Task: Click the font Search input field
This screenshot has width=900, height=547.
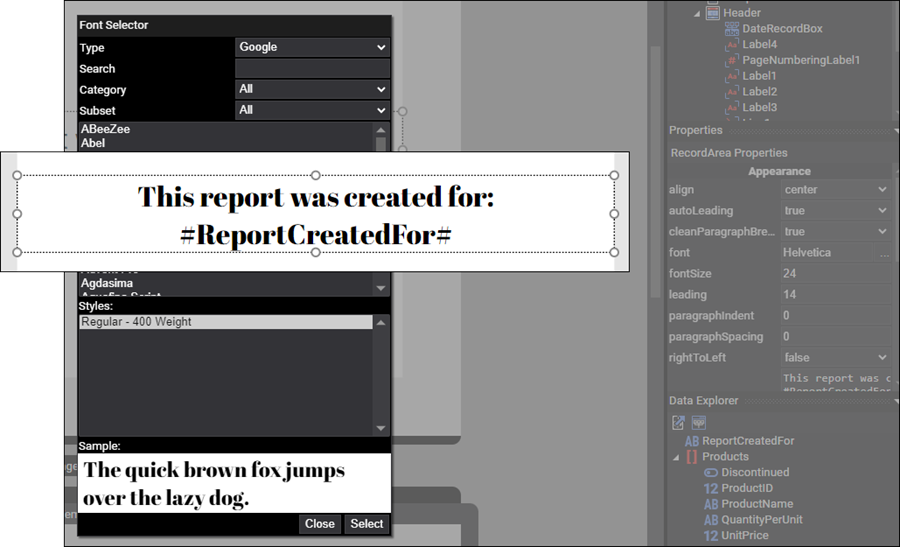Action: coord(312,68)
